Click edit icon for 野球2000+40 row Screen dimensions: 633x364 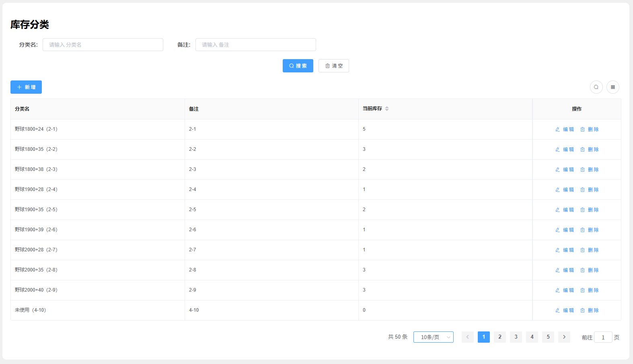pos(558,290)
